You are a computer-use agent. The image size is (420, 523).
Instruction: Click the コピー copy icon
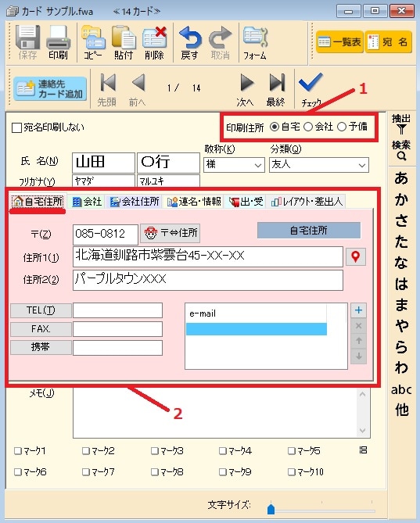pyautogui.click(x=93, y=38)
